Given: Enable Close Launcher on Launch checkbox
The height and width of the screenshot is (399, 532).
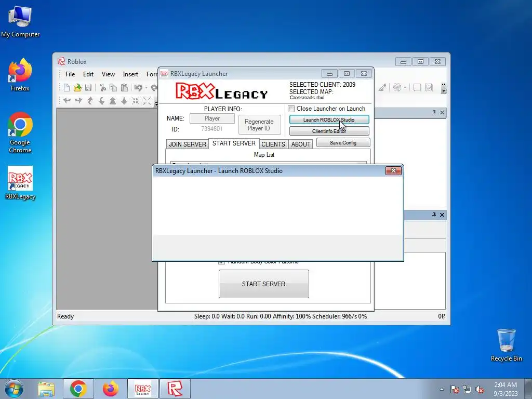Looking at the screenshot, I should point(291,109).
